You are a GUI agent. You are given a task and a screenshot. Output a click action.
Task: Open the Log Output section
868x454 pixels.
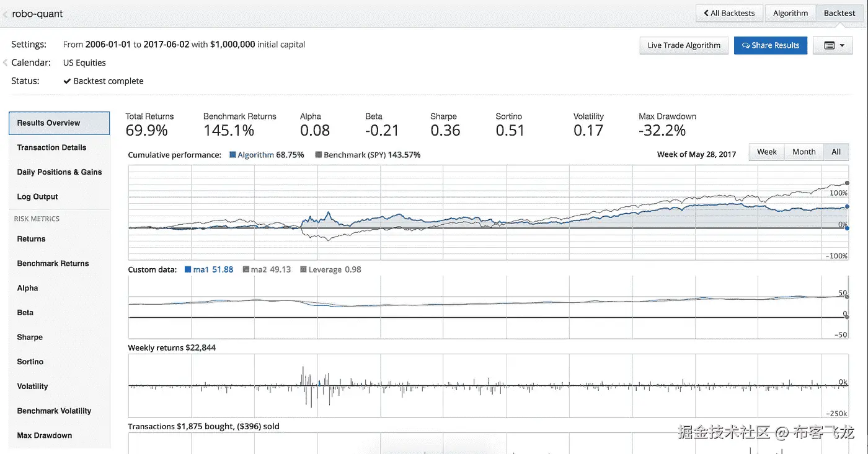coord(37,197)
